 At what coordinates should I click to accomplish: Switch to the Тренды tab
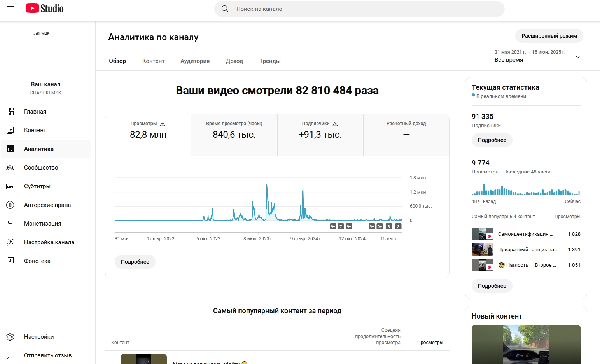270,61
